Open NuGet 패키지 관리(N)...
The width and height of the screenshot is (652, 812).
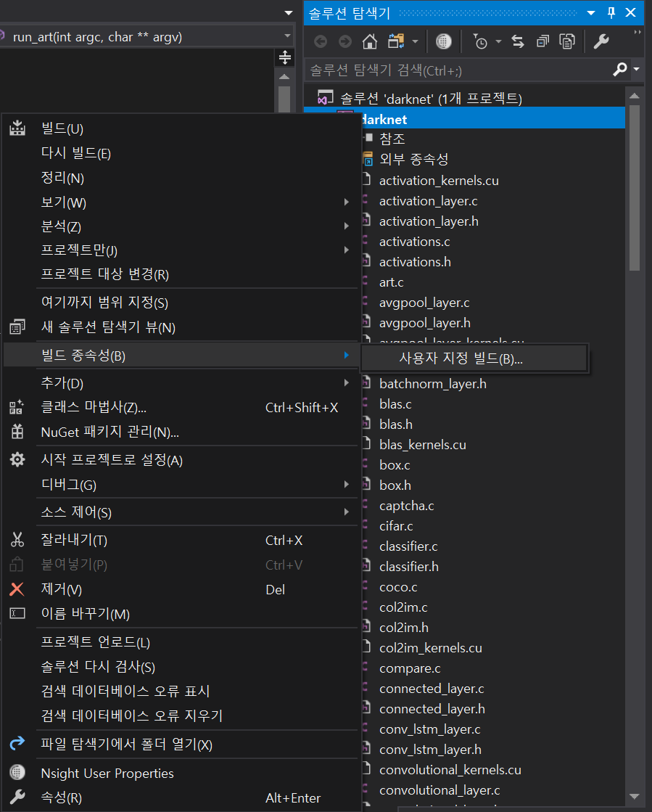click(x=181, y=431)
